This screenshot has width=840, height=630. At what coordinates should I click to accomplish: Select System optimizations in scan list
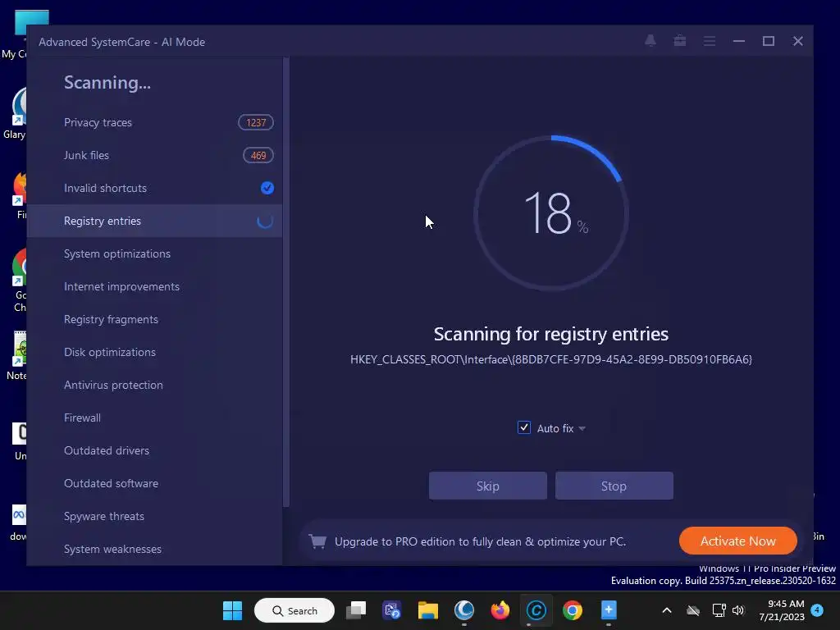coord(154,254)
